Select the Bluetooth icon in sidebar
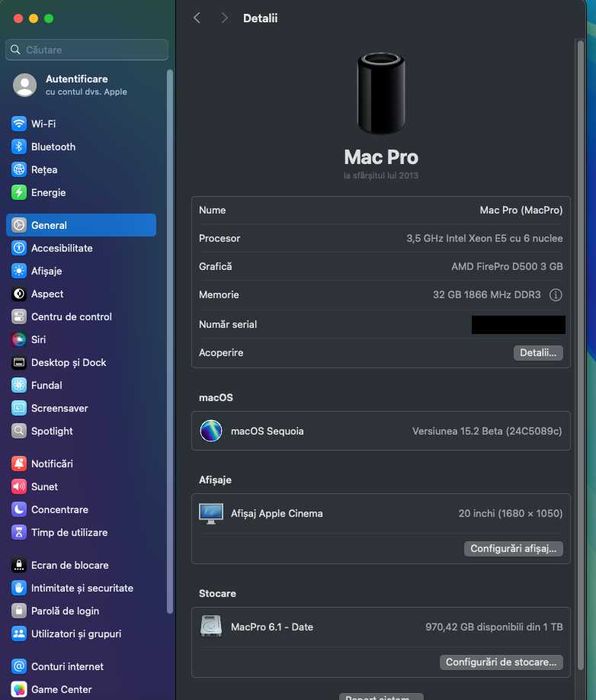 pyautogui.click(x=19, y=146)
